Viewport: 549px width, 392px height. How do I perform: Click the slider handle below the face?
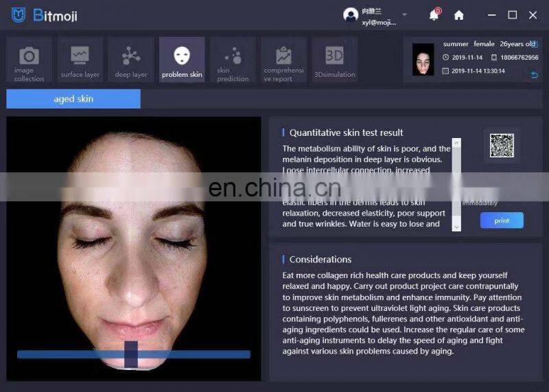click(x=131, y=354)
